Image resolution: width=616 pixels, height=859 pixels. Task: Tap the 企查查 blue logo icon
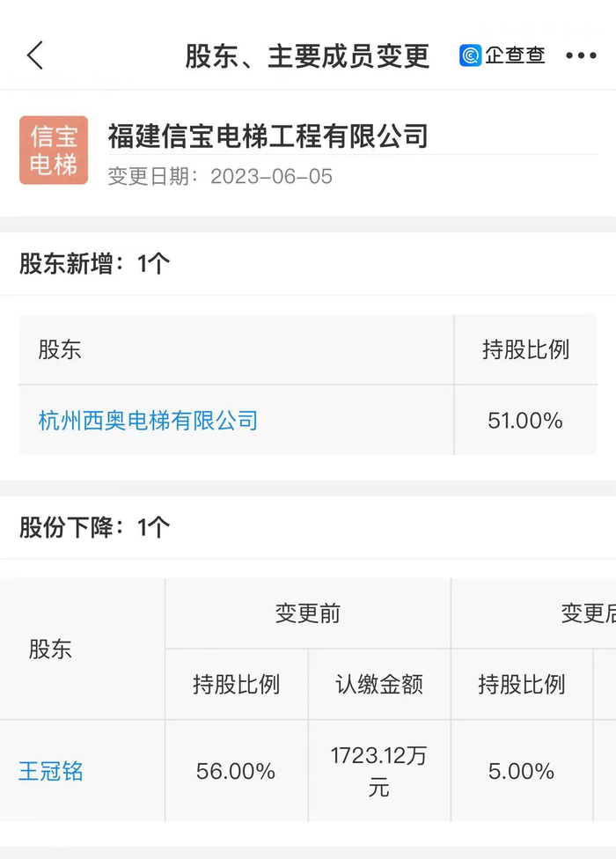(471, 55)
